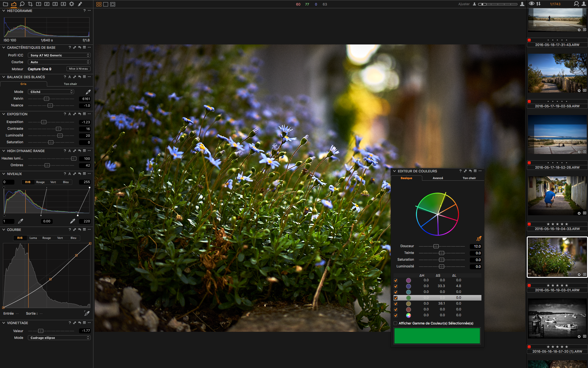The height and width of the screenshot is (368, 588).
Task: Click the Contraste slider handle
Action: pos(58,129)
